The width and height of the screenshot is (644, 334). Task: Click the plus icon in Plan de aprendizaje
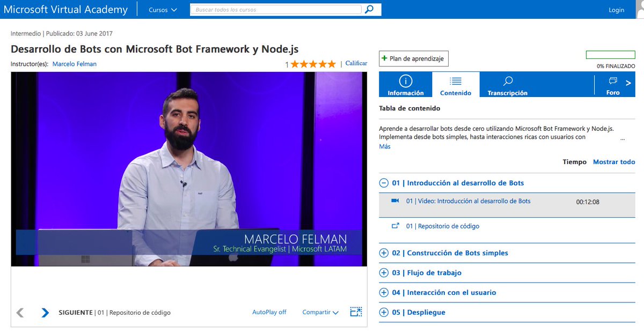(384, 58)
